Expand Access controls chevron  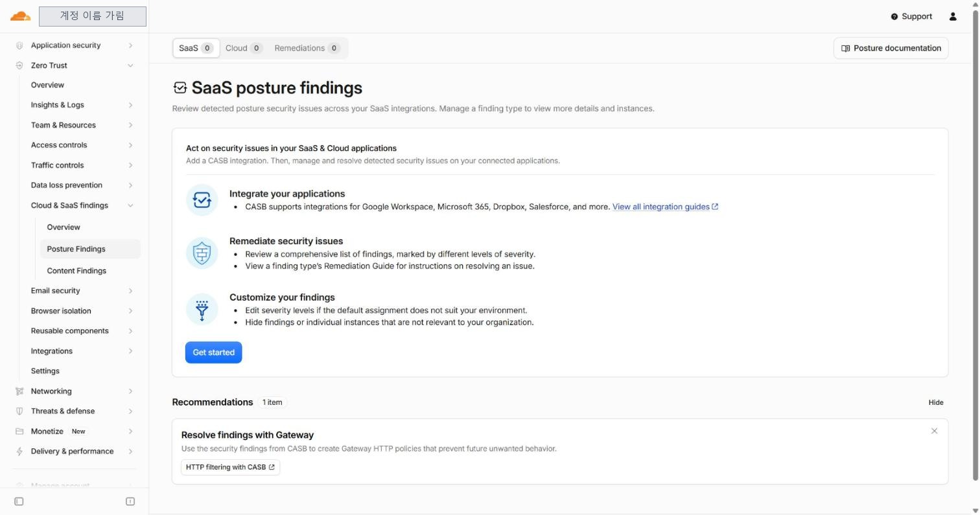(x=130, y=145)
